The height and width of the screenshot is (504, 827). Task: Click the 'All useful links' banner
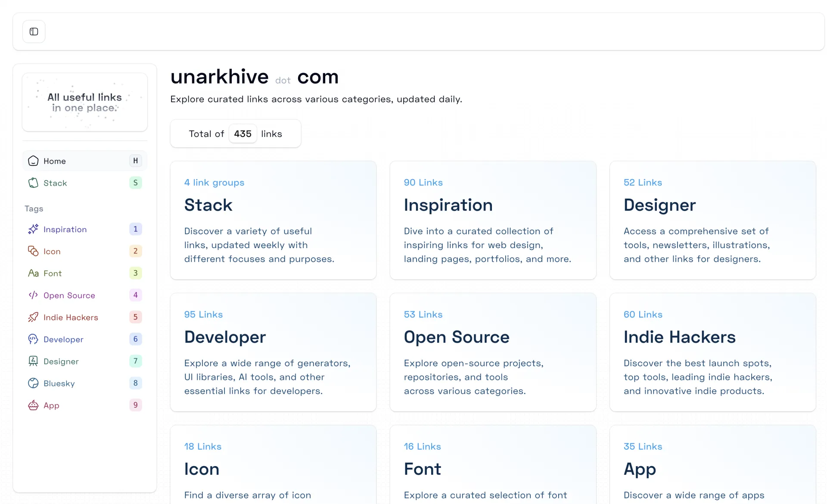pos(85,103)
